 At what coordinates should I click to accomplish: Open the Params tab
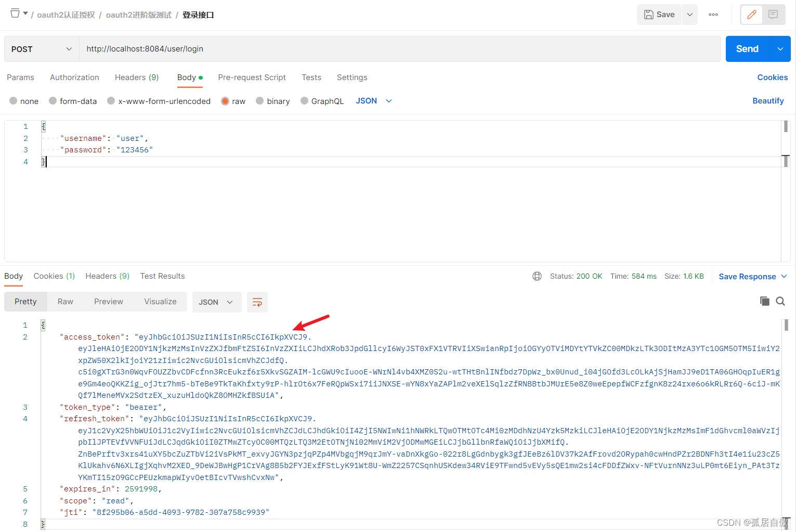[x=20, y=77]
